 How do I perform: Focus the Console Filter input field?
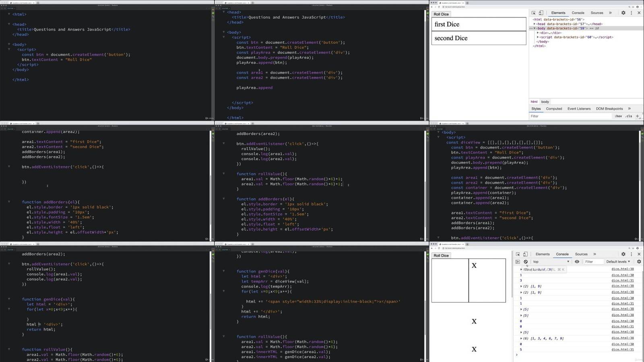(593, 262)
